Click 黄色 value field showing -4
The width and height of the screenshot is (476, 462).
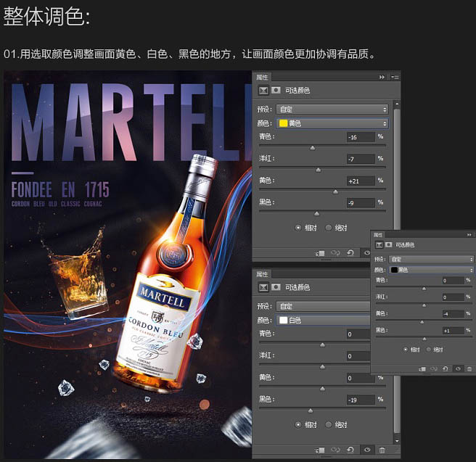(454, 314)
